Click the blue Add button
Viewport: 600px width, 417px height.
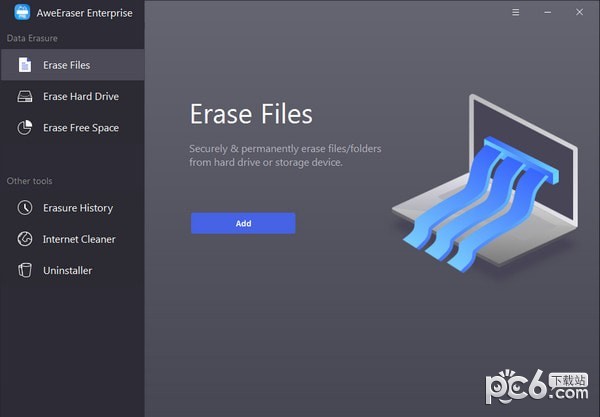tap(243, 223)
